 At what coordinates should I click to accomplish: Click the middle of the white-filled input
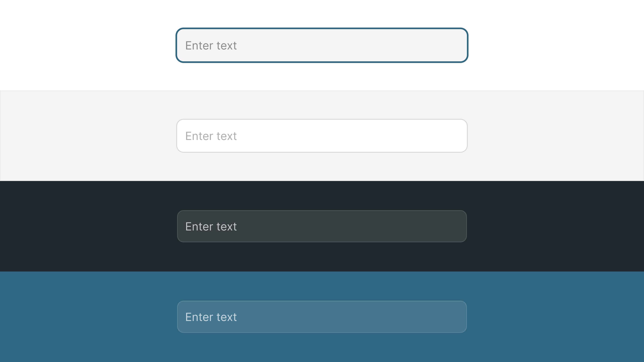tap(322, 136)
